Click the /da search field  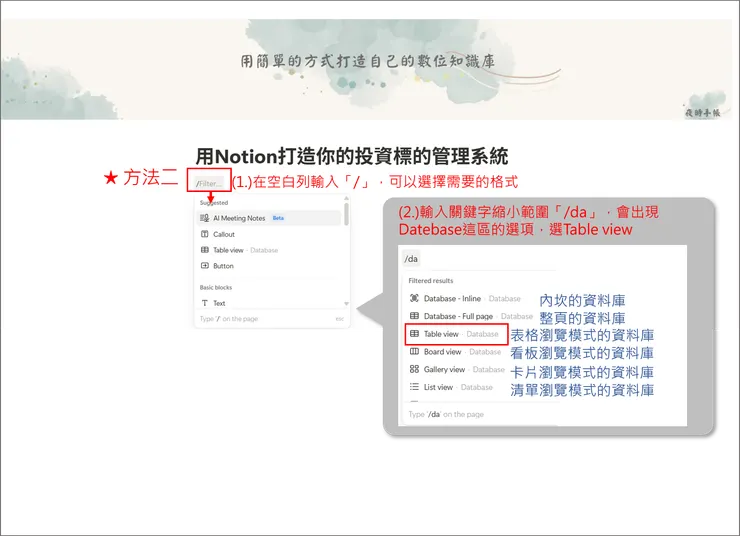(x=411, y=259)
